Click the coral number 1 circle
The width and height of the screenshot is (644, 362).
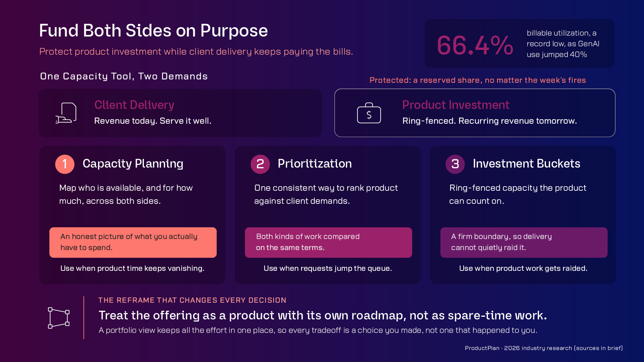65,164
